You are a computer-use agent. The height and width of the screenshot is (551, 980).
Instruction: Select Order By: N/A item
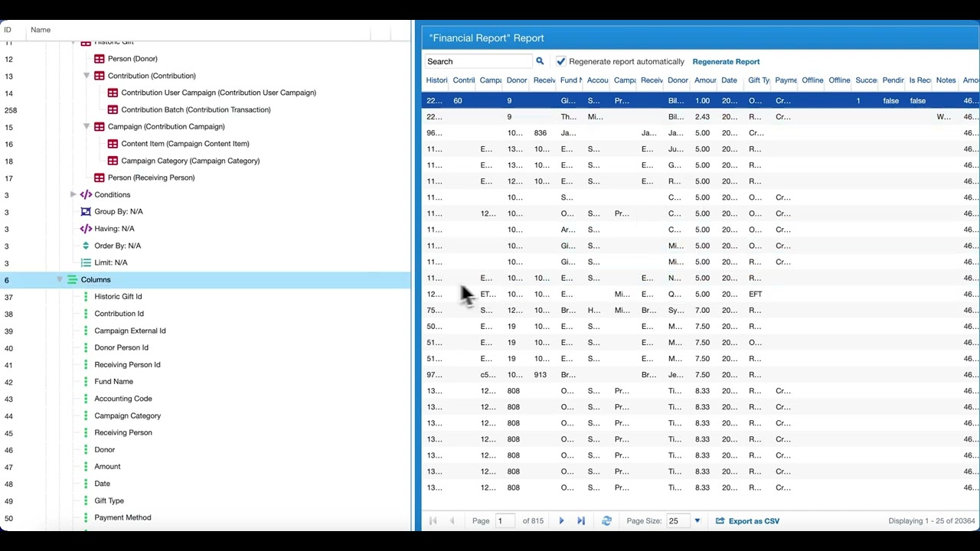click(117, 246)
